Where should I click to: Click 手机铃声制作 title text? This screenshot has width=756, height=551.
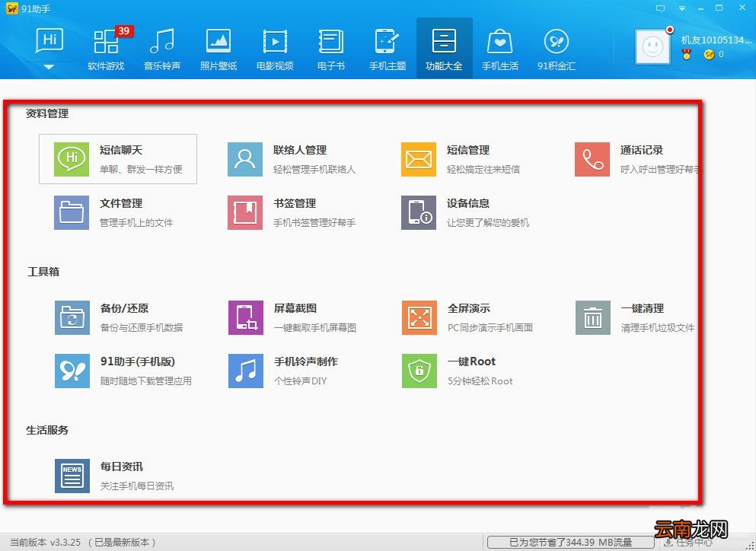pyautogui.click(x=306, y=361)
